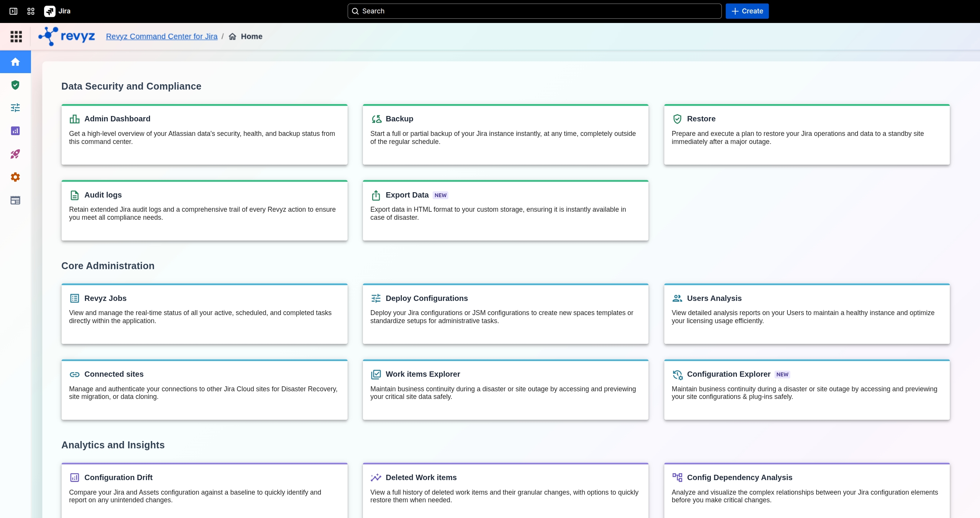Open the Backup card
Image resolution: width=980 pixels, height=518 pixels.
[x=505, y=134]
